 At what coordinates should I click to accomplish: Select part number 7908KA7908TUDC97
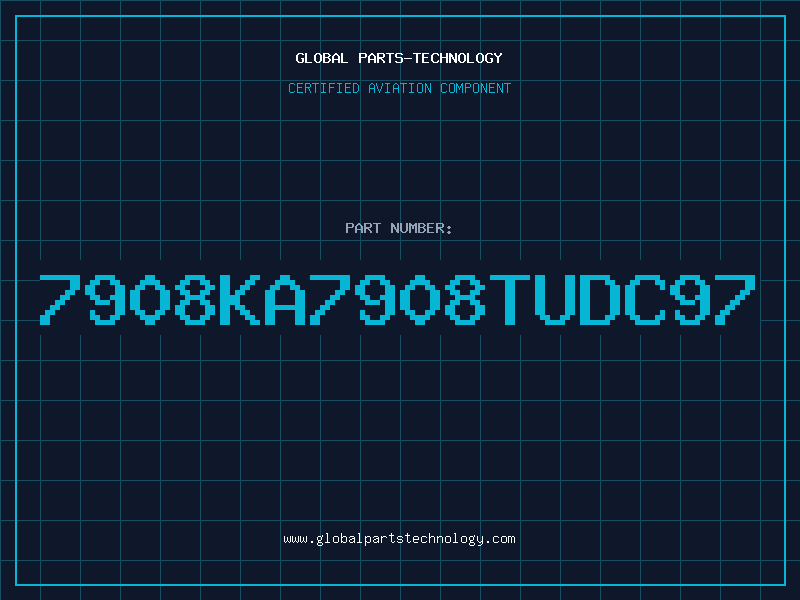click(397, 299)
